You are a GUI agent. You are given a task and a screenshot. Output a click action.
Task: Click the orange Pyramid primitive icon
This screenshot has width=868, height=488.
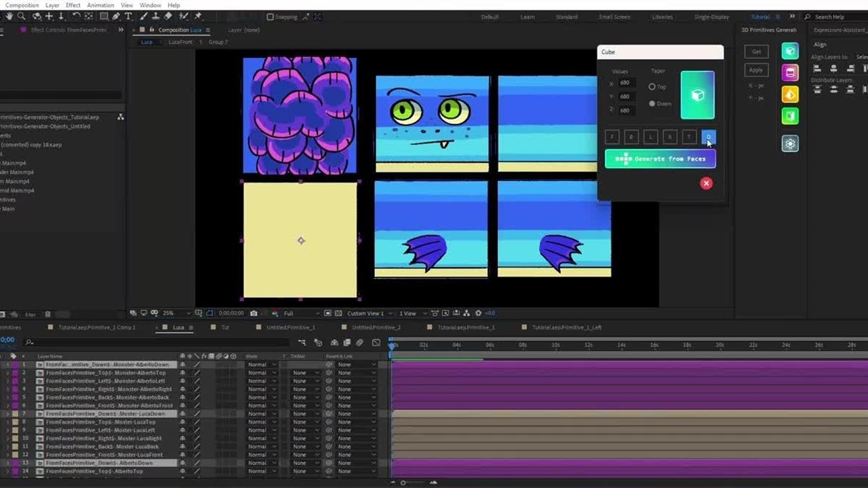pyautogui.click(x=789, y=94)
